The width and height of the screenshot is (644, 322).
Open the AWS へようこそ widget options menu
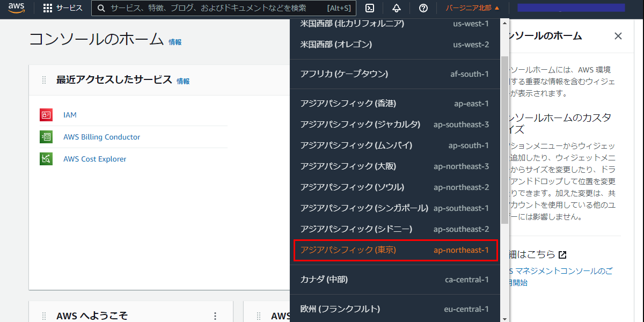click(x=215, y=316)
